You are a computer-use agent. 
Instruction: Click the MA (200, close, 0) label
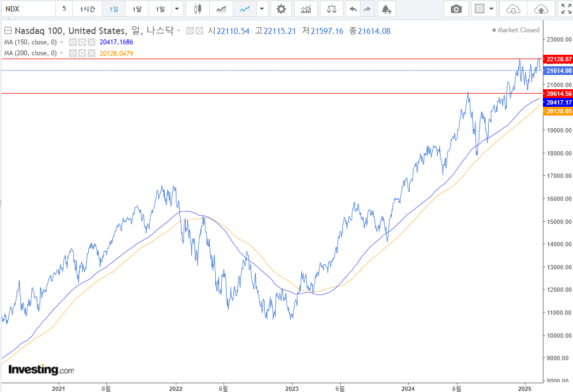[30, 53]
